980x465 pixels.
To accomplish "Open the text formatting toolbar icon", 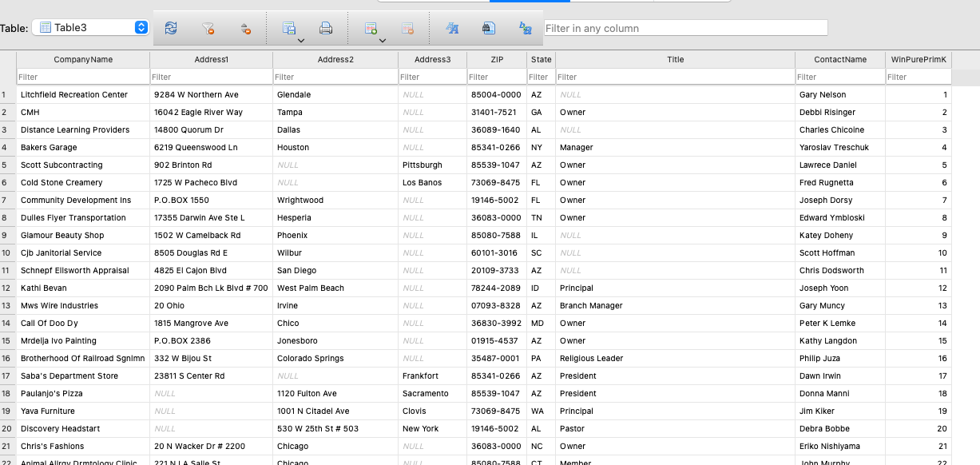I will pos(452,28).
